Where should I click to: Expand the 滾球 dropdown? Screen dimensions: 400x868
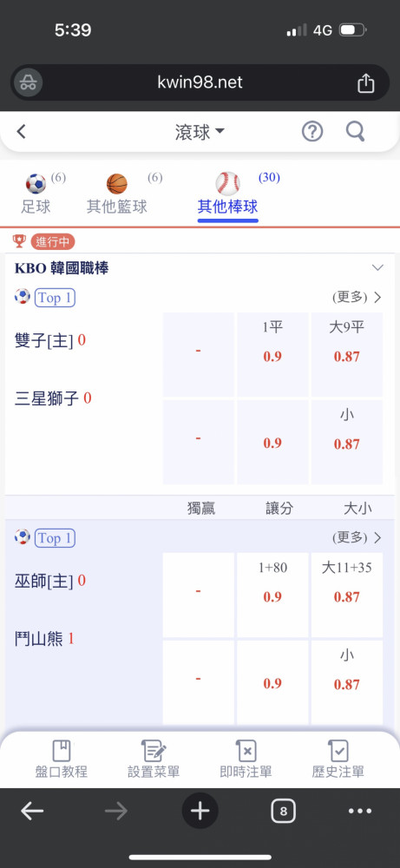[x=200, y=132]
